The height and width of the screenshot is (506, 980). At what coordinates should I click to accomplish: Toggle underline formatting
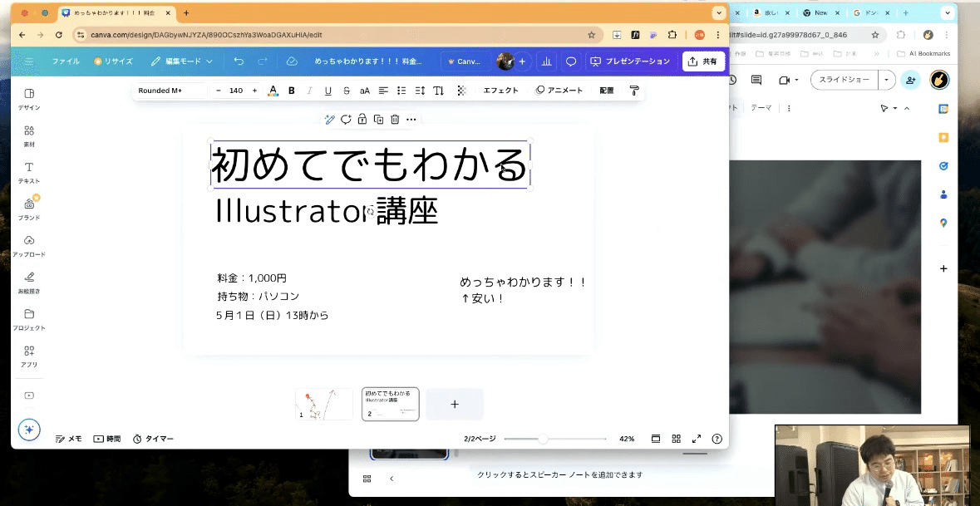tap(328, 91)
